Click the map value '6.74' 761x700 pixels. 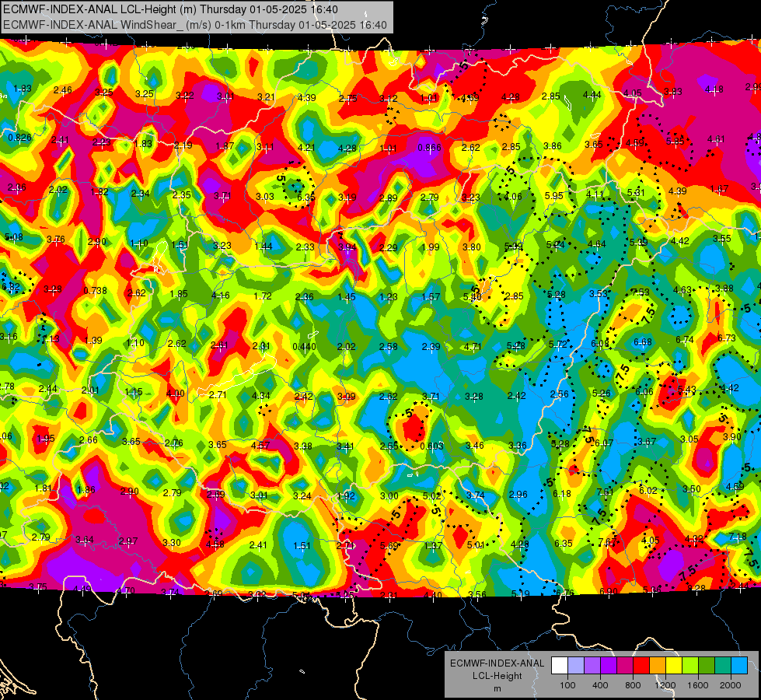[685, 340]
